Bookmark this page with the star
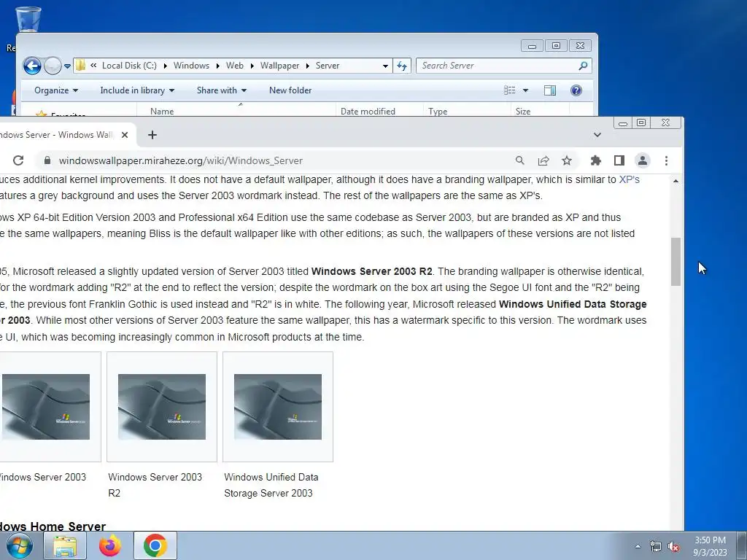Image resolution: width=747 pixels, height=560 pixels. click(x=566, y=160)
